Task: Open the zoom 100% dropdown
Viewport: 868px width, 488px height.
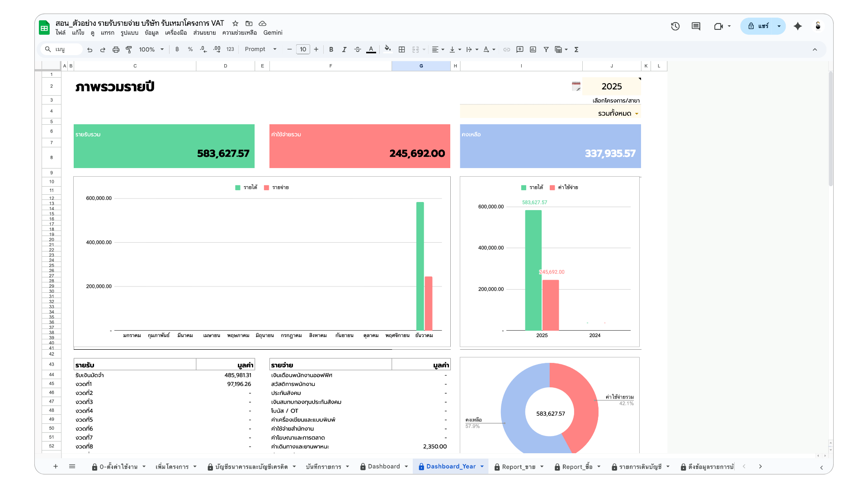Action: click(151, 50)
